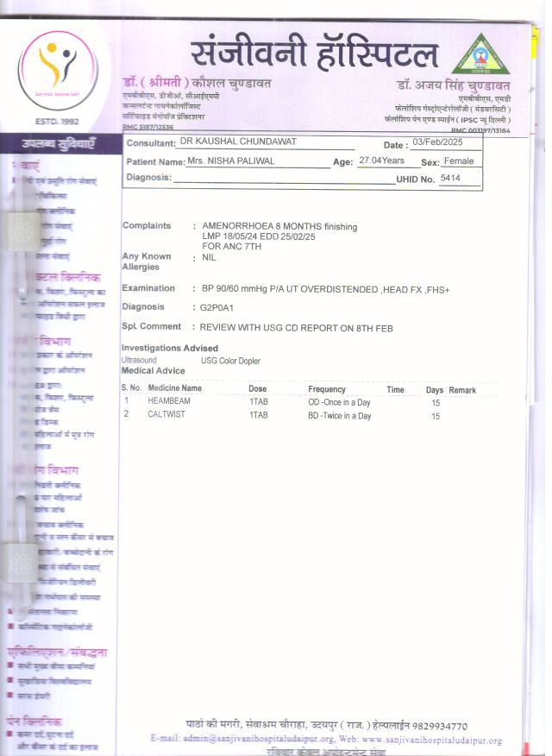This screenshot has width=552, height=756.
Task: Click the helpline phone number 9829934770
Action: 461,726
